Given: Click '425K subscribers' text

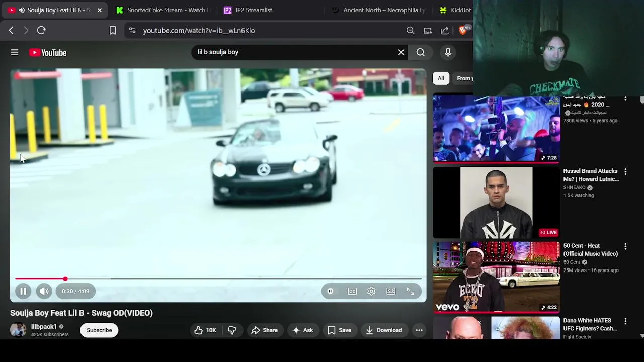Looking at the screenshot, I should click(50, 334).
